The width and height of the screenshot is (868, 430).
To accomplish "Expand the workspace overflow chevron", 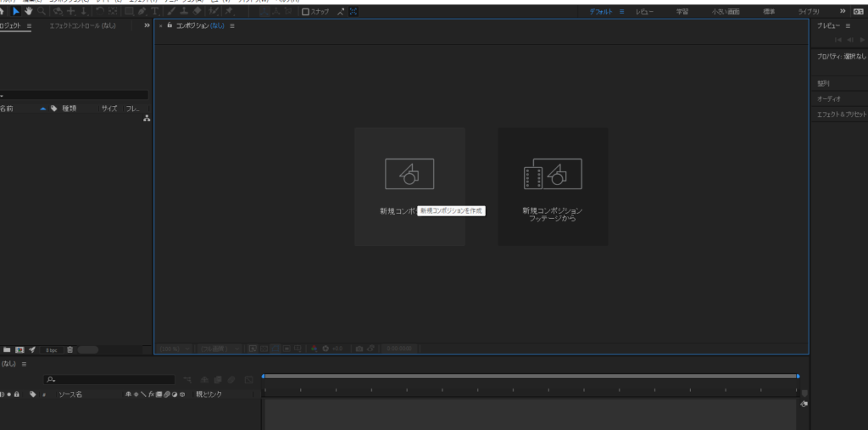I will (x=842, y=12).
